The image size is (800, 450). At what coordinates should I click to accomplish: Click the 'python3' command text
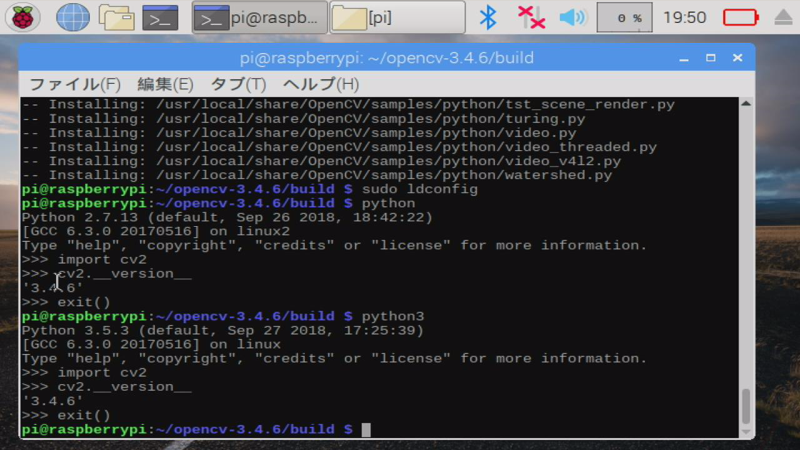[x=393, y=316]
